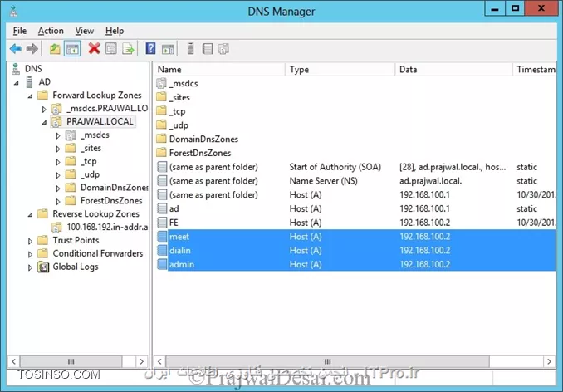The width and height of the screenshot is (563, 392).
Task: Select Conditional Forwarders in tree
Action: (98, 253)
